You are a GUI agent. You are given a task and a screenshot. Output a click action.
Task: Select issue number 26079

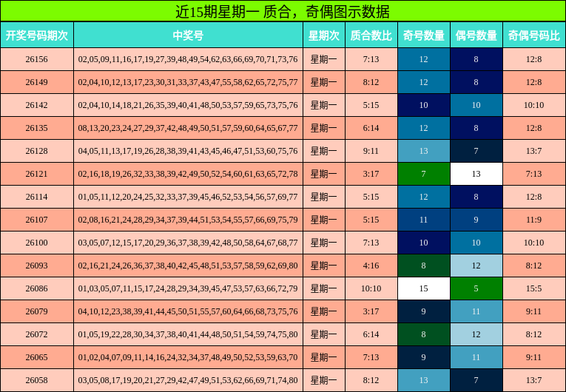click(36, 311)
